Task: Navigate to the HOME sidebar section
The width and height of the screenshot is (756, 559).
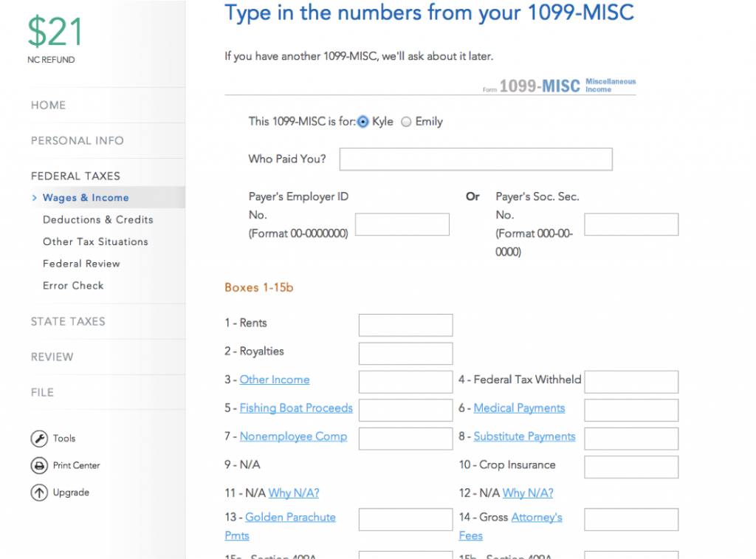Action: point(48,105)
